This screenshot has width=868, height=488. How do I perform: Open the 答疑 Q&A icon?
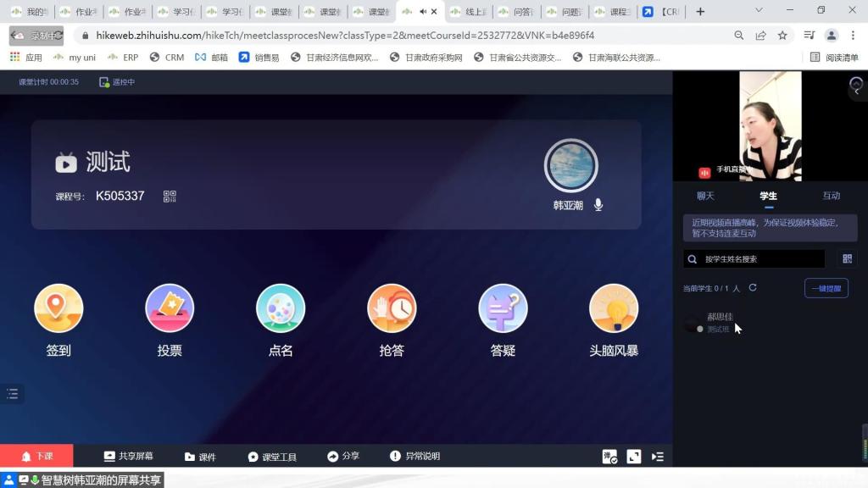pyautogui.click(x=503, y=308)
